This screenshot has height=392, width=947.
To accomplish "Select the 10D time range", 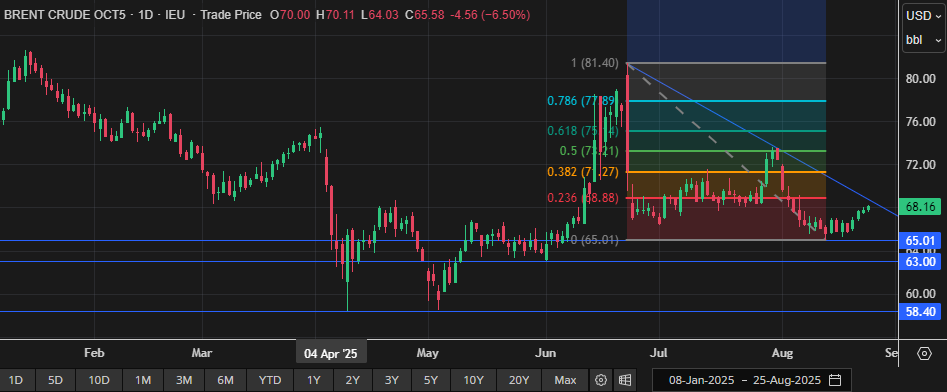I will pyautogui.click(x=99, y=380).
